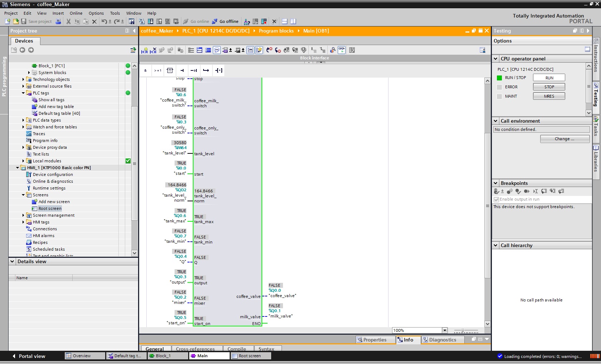Insert the open branch arrow instruction
Screen dimensions: 601x364
point(206,70)
